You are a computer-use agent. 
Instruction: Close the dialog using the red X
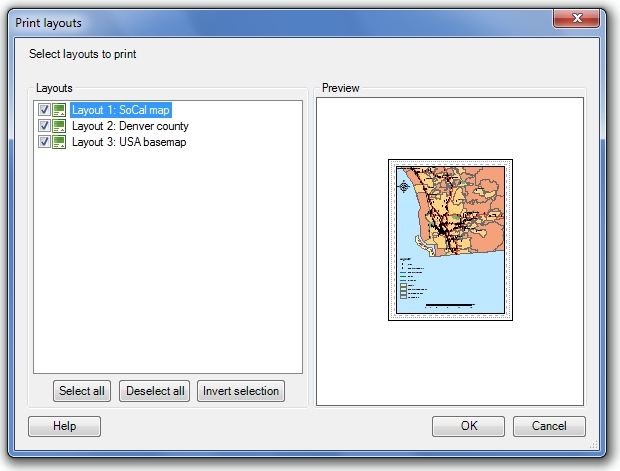pyautogui.click(x=576, y=20)
